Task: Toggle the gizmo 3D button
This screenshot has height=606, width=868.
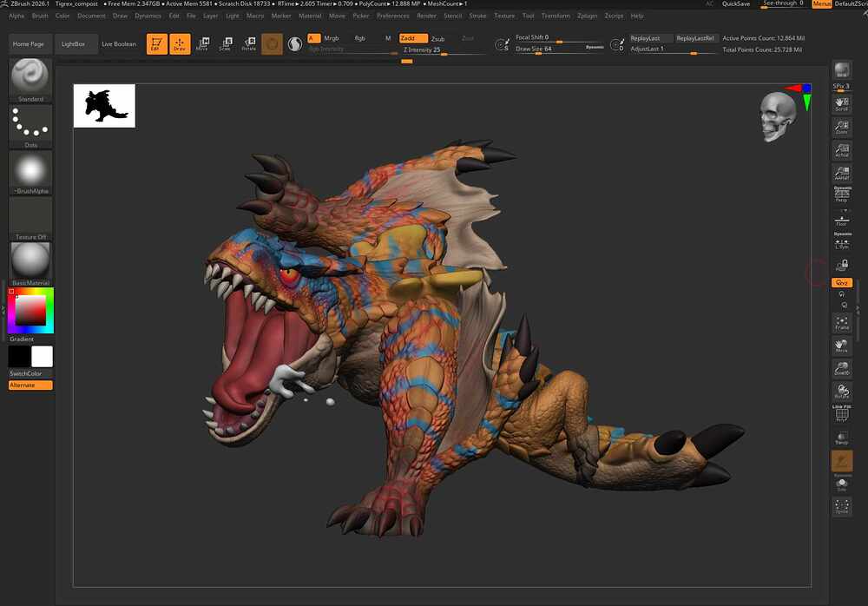Action: [272, 43]
